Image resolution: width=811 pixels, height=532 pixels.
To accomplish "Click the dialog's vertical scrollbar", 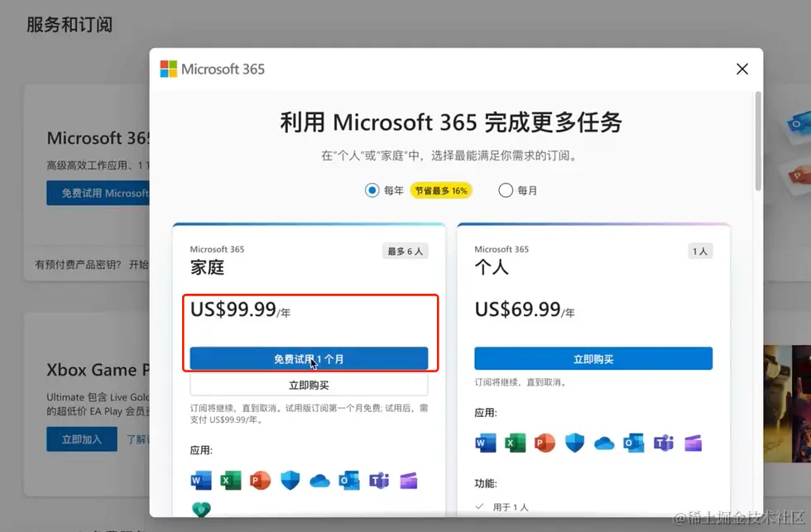I will click(758, 141).
